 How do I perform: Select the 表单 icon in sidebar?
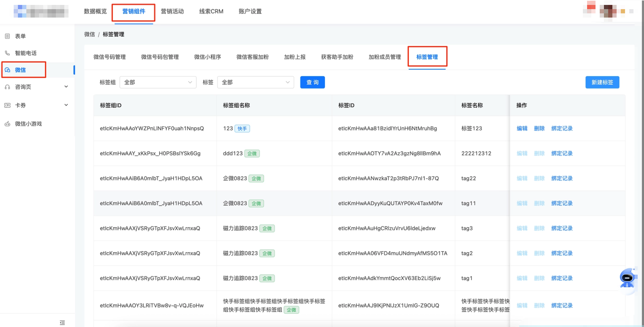click(7, 36)
